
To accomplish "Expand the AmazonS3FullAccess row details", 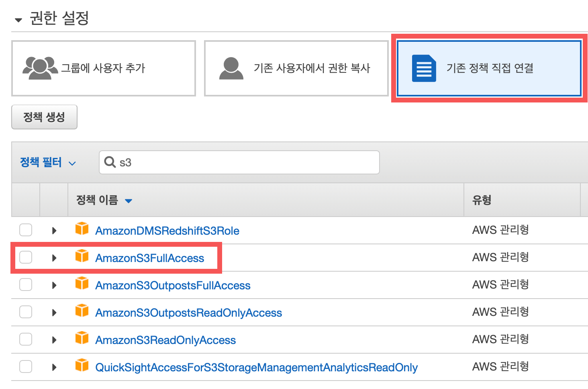I will [x=54, y=258].
